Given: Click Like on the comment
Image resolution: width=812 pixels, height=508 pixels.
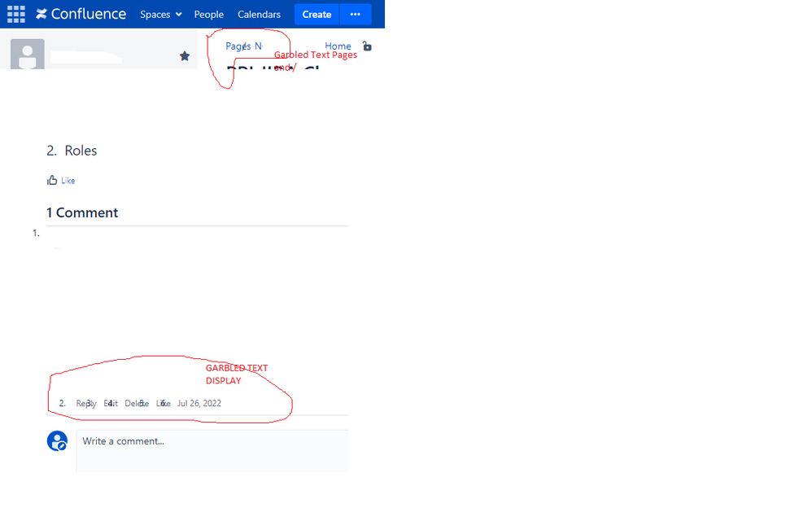Looking at the screenshot, I should [163, 403].
